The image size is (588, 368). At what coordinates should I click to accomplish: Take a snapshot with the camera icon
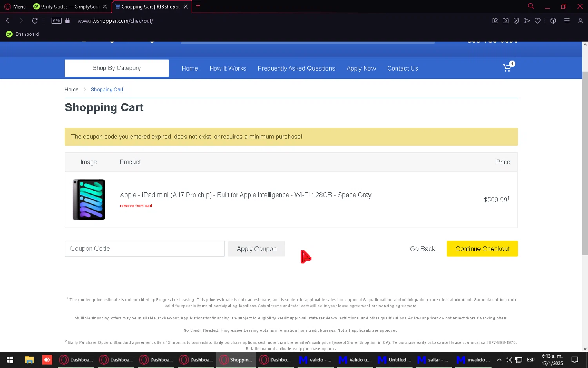coord(506,20)
